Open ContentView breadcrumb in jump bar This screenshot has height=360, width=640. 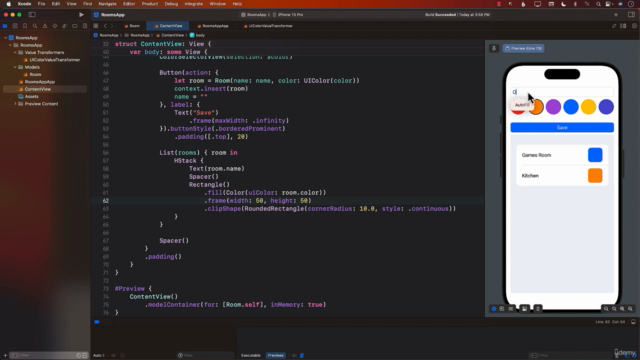pyautogui.click(x=169, y=35)
